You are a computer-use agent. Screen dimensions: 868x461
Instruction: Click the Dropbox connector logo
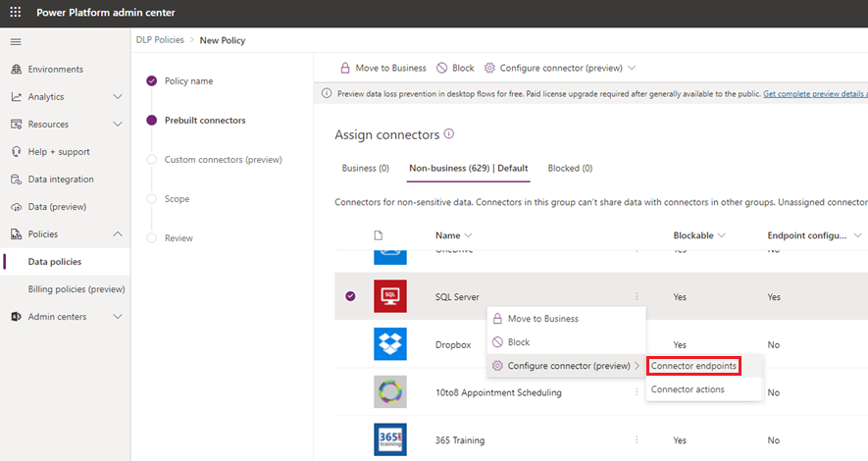coord(390,344)
